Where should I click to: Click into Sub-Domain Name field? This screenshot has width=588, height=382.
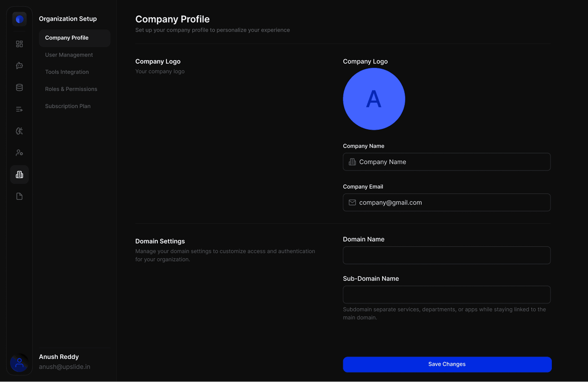pos(446,295)
